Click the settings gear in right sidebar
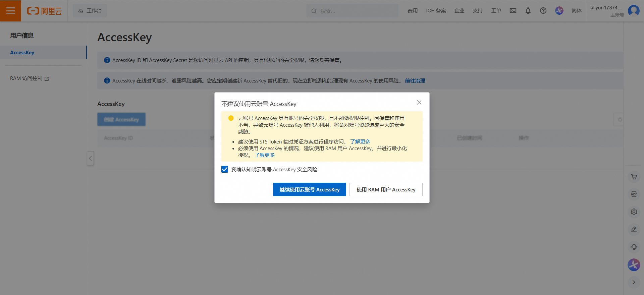The image size is (644, 295). [634, 212]
